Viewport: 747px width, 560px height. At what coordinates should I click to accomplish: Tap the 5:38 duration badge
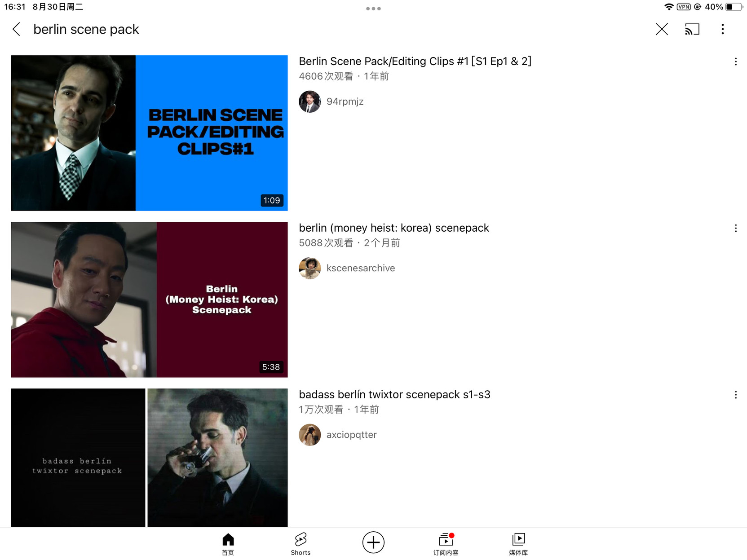pyautogui.click(x=271, y=367)
